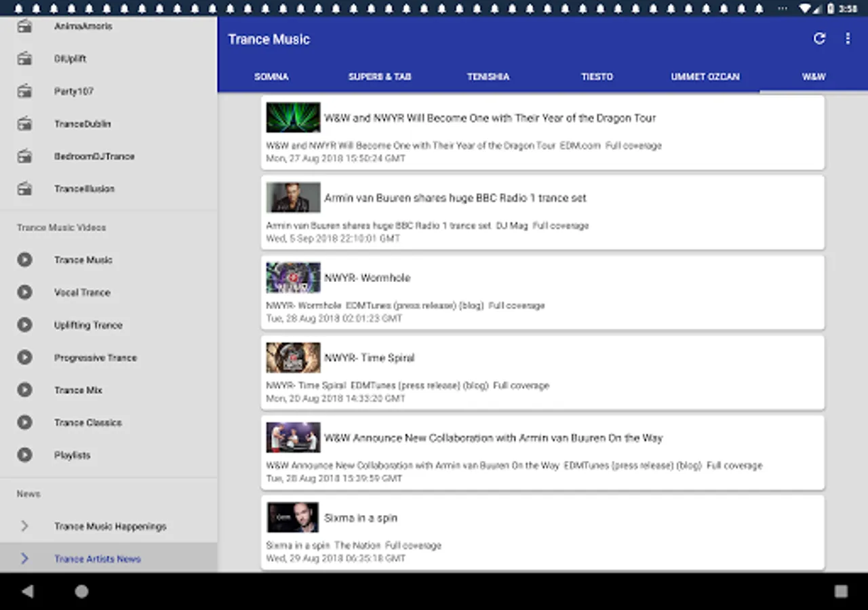Select the date 'Mon, 27 Aug 2018 15:50:24 GMT'
Image resolution: width=868 pixels, height=610 pixels.
(336, 158)
